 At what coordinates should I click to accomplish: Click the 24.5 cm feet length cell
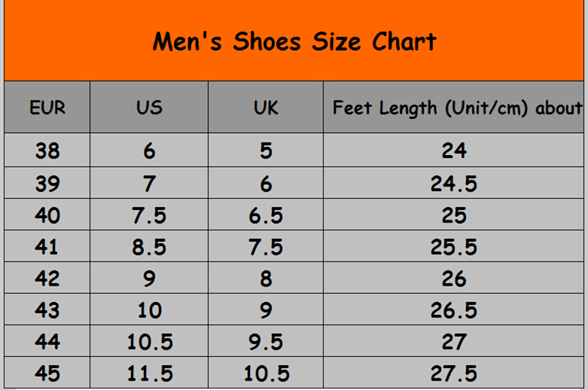[x=454, y=183]
